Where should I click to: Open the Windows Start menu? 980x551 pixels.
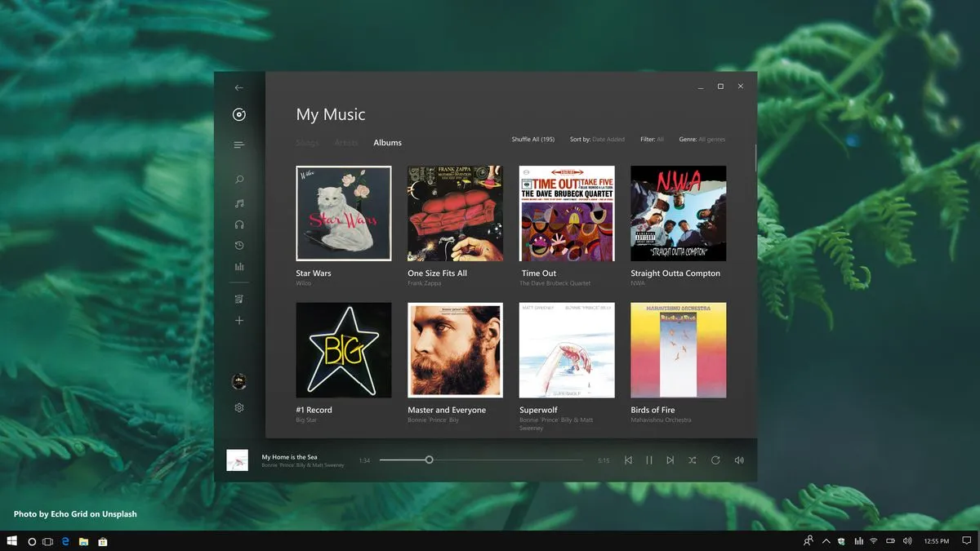[x=12, y=541]
